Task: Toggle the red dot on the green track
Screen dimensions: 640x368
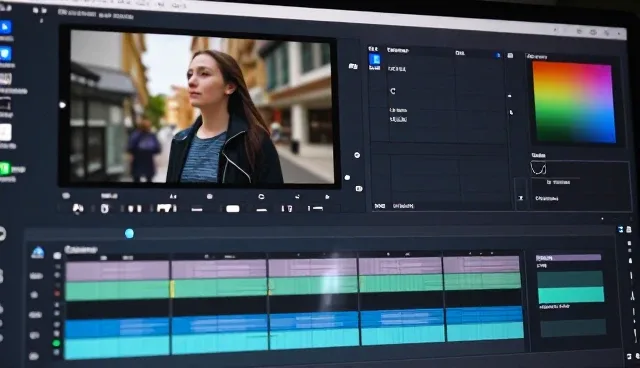Action: coord(57,293)
